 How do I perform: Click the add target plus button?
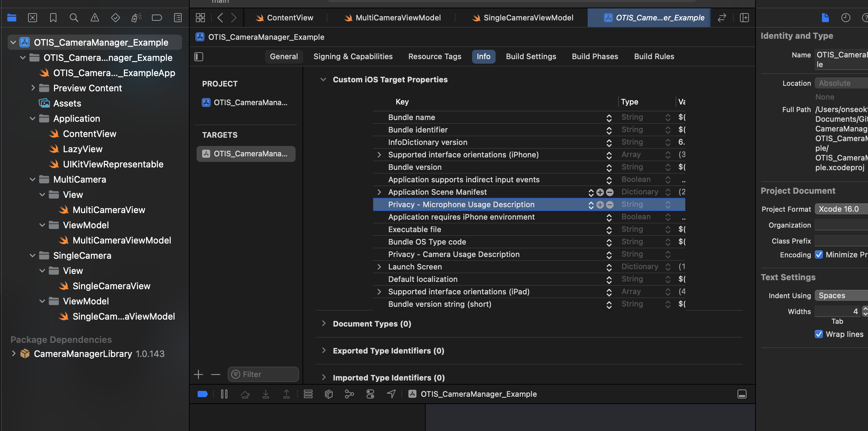(x=199, y=374)
